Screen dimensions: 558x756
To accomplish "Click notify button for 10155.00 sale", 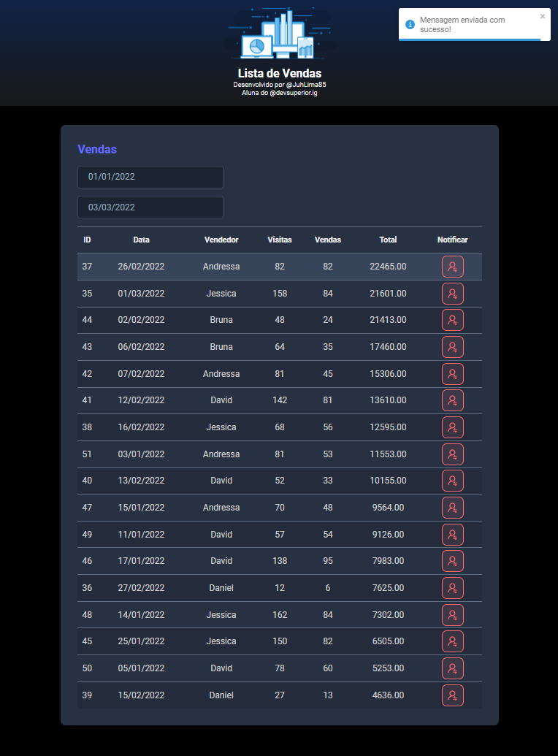I will pos(452,481).
